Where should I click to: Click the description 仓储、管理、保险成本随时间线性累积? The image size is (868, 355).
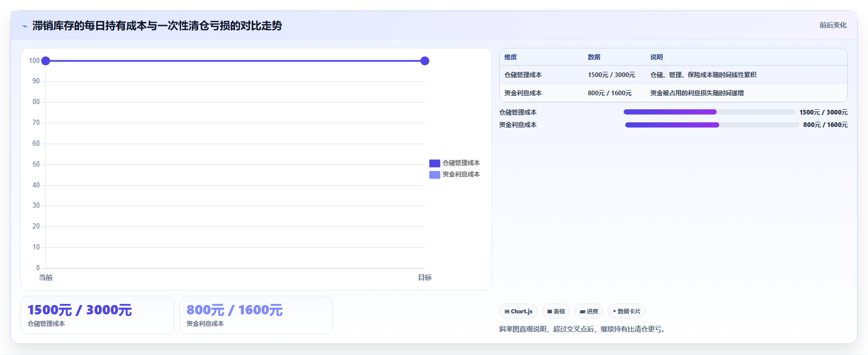click(x=703, y=75)
